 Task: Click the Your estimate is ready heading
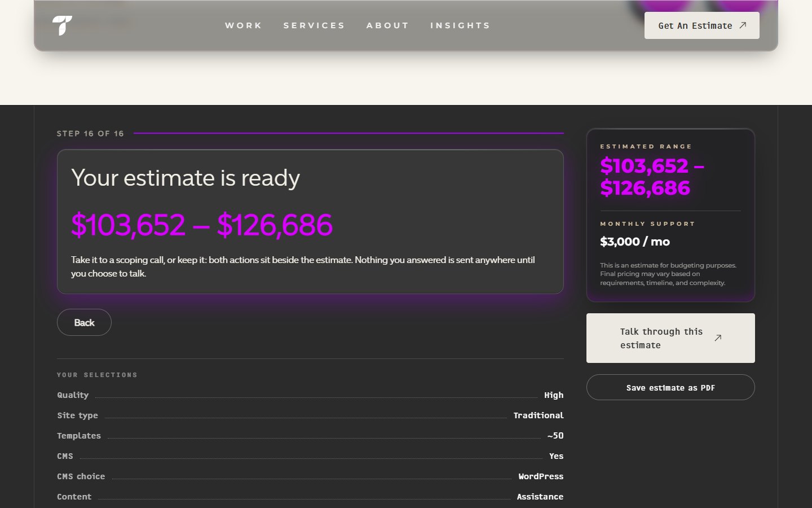coord(186,178)
